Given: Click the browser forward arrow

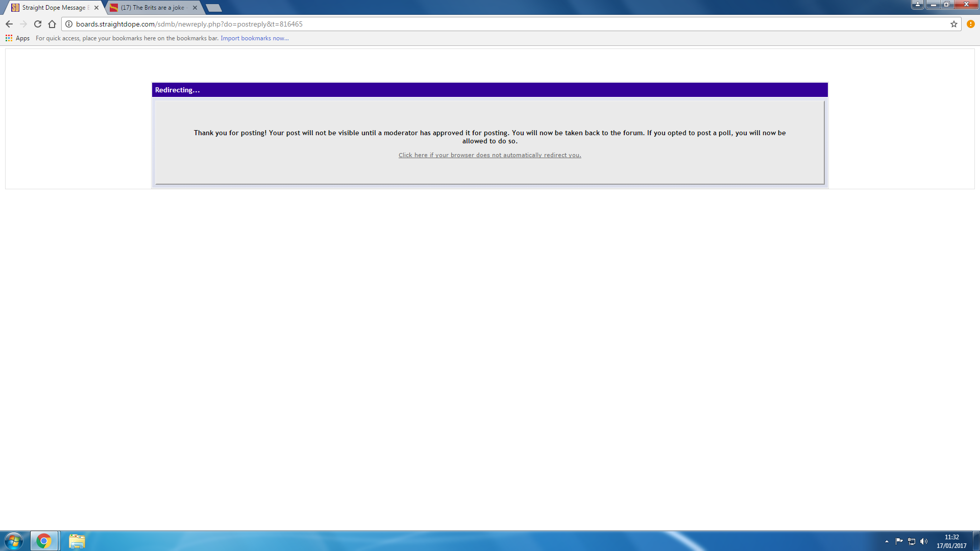Looking at the screenshot, I should point(23,24).
